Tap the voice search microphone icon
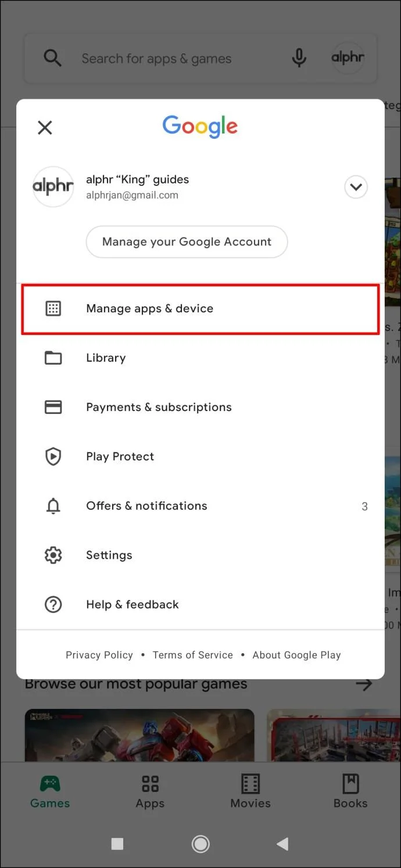 (299, 58)
